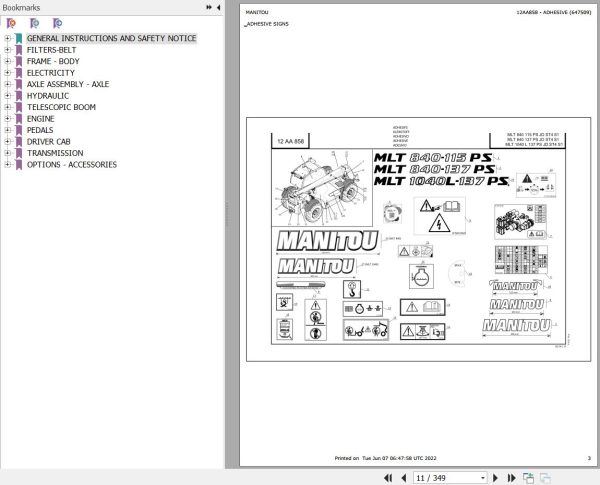
Task: Click the bookmark icon beside OPTIONS - ACCESSORIES
Action: (x=19, y=165)
